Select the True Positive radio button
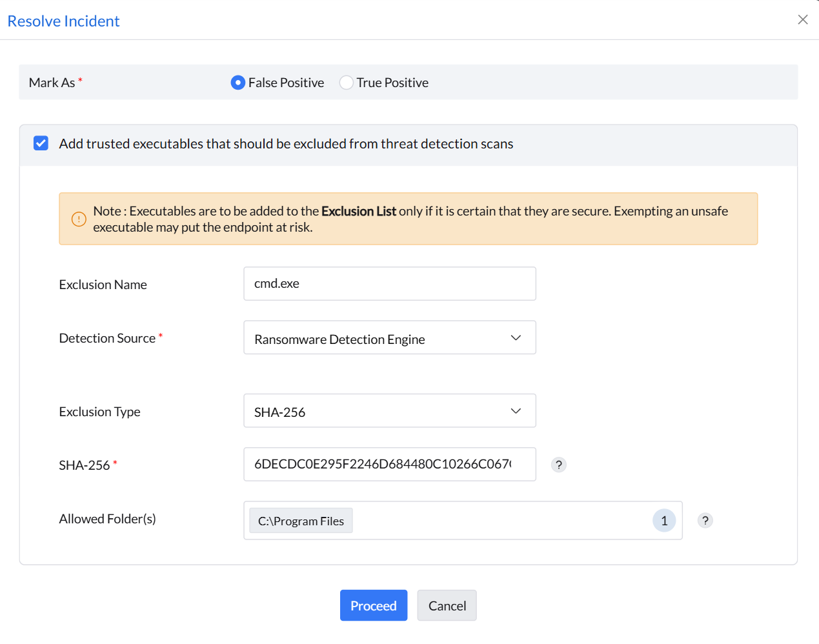Image resolution: width=819 pixels, height=644 pixels. pos(346,83)
